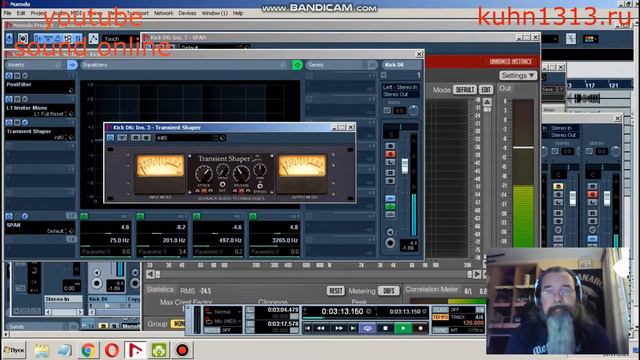Image resolution: width=640 pixels, height=360 pixels.
Task: Click the Kick 06 volume fader handle
Action: click(x=404, y=166)
